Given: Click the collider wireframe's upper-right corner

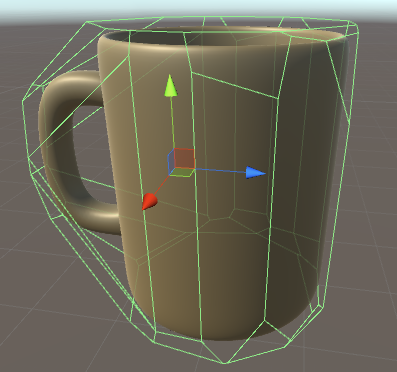Looking at the screenshot, I should coord(357,25).
